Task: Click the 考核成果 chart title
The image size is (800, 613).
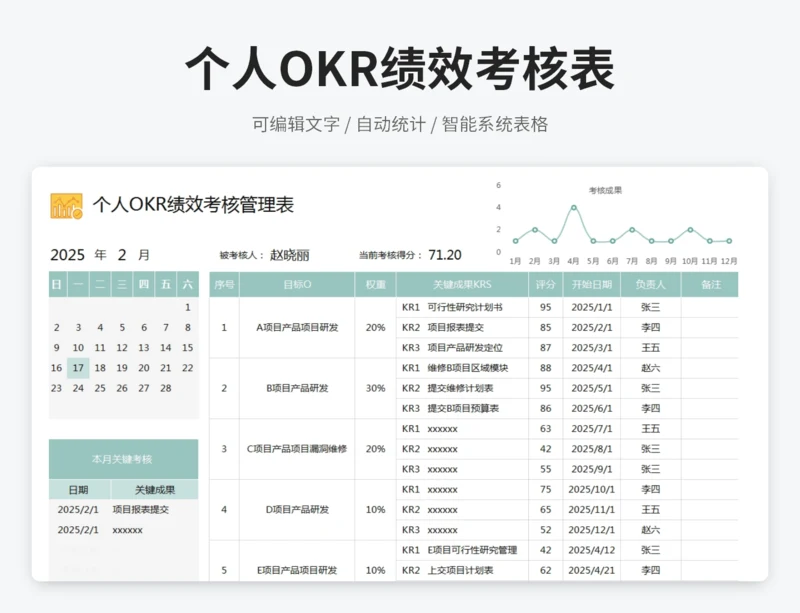Action: [605, 190]
